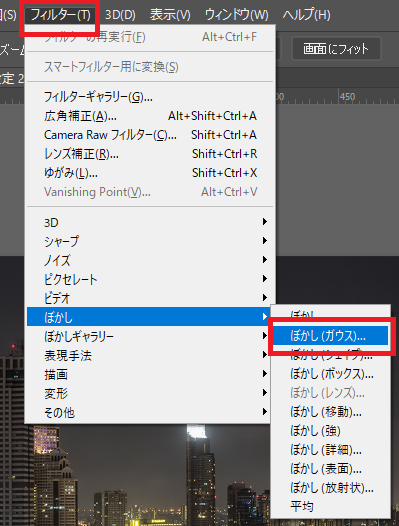Open ゆがみ(L)... filter

pos(150,173)
